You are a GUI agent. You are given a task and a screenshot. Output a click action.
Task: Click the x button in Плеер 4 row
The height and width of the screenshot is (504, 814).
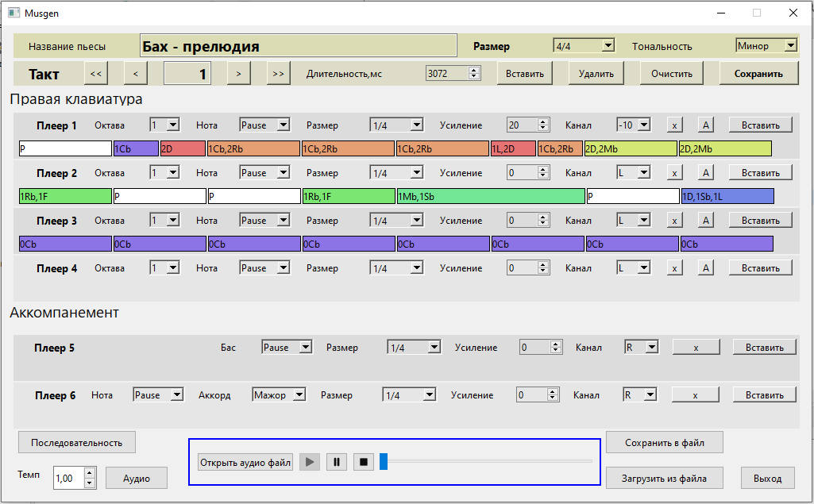674,268
